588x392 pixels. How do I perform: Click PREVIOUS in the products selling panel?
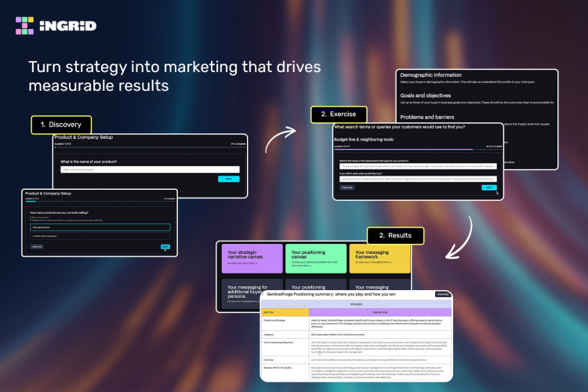(37, 247)
